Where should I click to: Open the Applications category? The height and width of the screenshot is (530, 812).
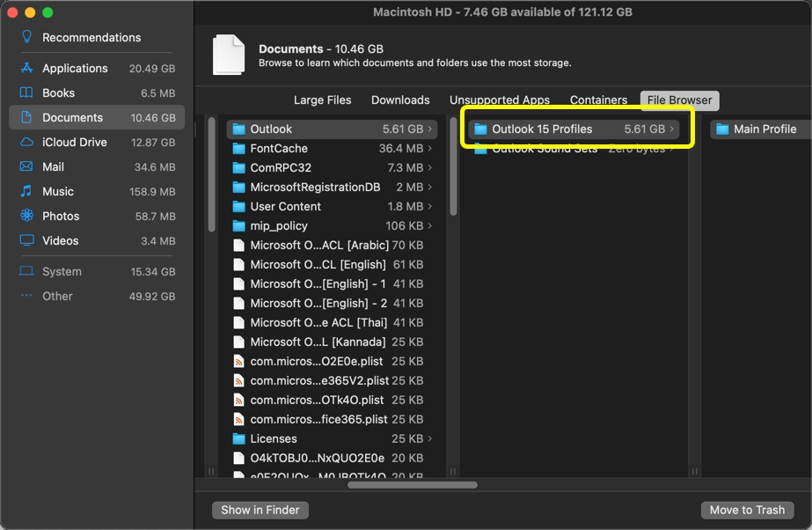[97, 68]
